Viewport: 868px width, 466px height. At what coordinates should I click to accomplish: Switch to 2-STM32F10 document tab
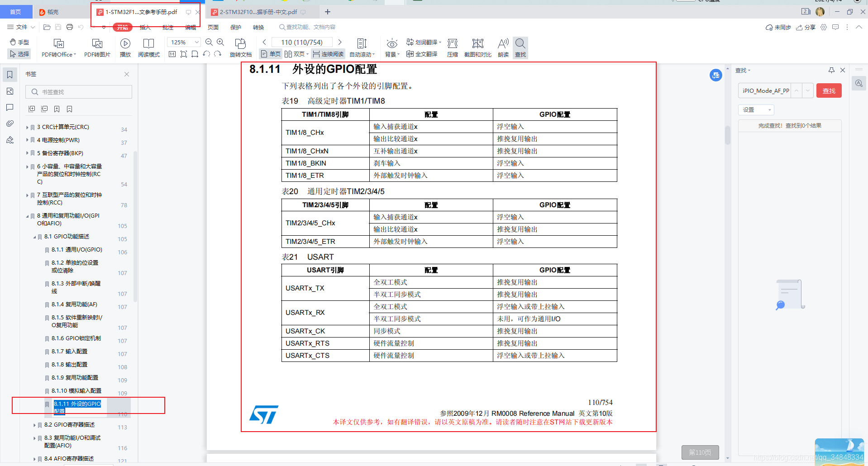(x=258, y=12)
